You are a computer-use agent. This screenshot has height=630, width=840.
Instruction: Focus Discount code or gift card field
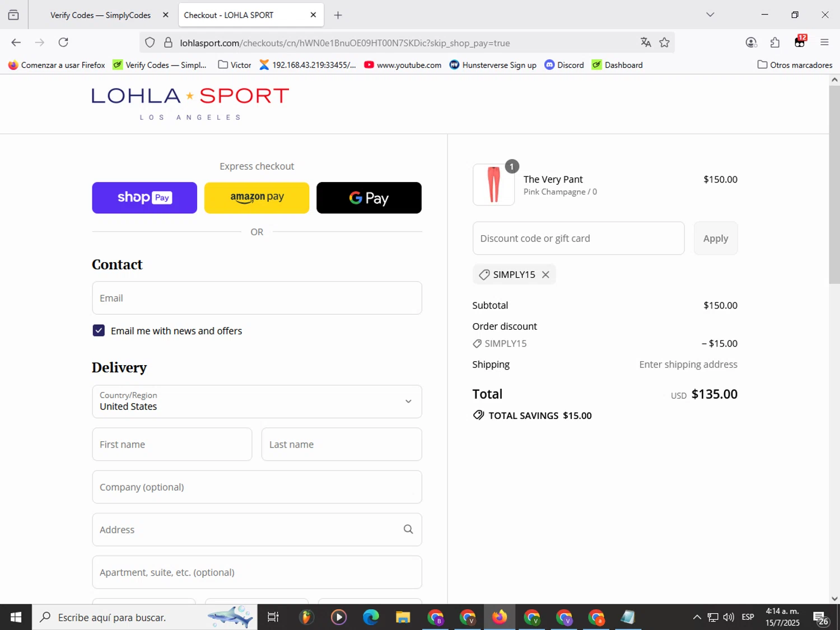tap(578, 238)
